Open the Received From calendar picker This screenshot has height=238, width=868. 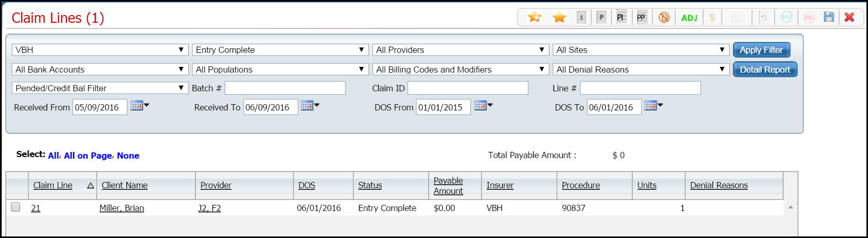(139, 106)
